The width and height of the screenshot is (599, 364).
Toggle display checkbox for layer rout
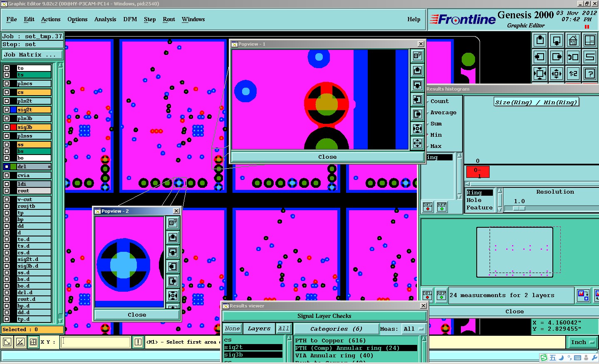pos(7,191)
